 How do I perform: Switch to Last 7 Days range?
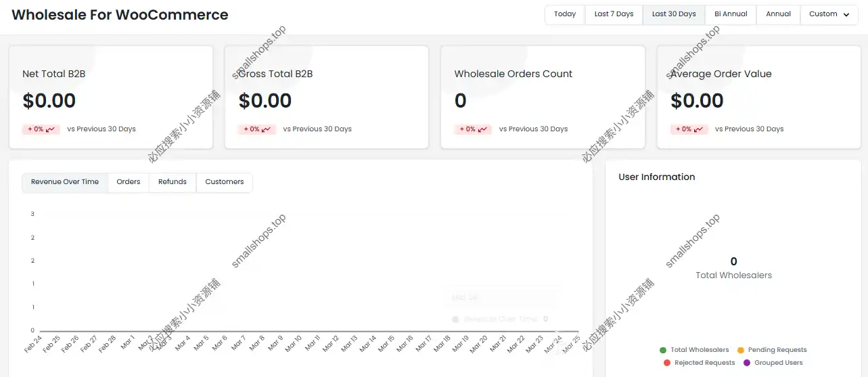614,14
